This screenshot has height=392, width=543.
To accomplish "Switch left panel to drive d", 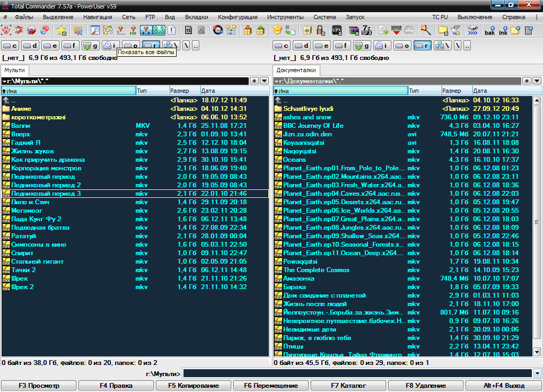I will point(31,46).
